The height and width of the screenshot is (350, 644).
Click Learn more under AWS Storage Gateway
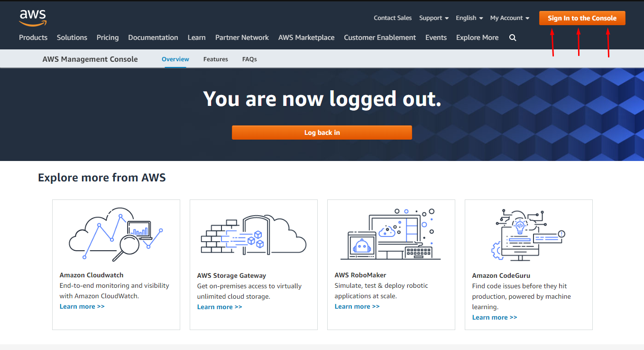click(220, 306)
